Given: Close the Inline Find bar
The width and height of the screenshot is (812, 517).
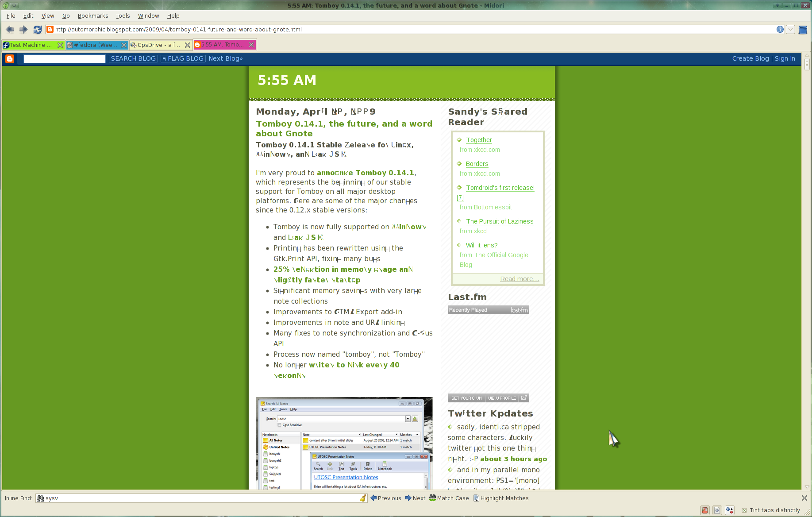Looking at the screenshot, I should [x=804, y=498].
